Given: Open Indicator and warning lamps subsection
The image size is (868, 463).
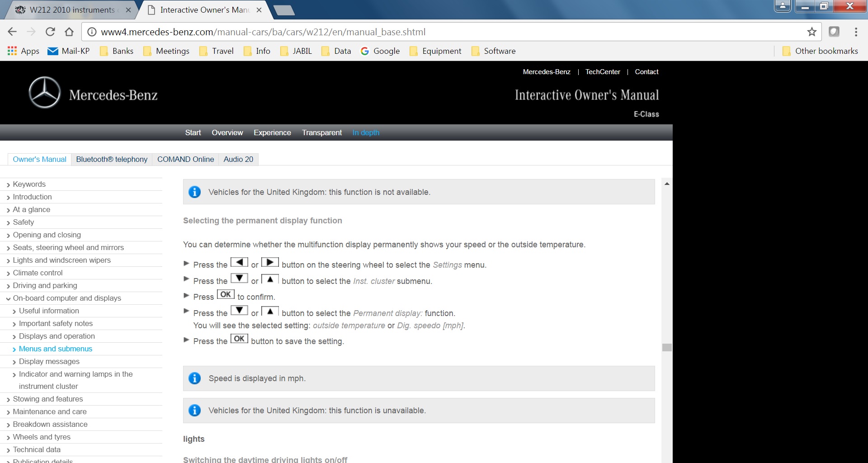Looking at the screenshot, I should tap(75, 380).
